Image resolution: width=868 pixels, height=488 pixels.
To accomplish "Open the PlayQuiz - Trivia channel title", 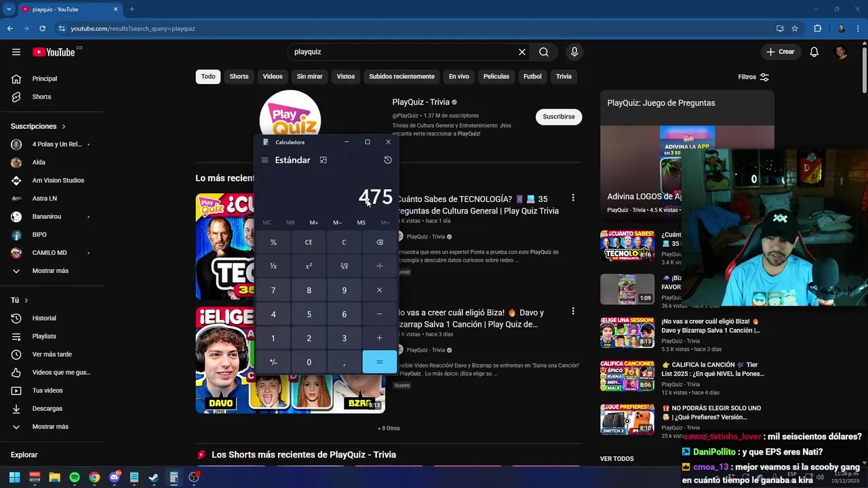I will [x=421, y=102].
